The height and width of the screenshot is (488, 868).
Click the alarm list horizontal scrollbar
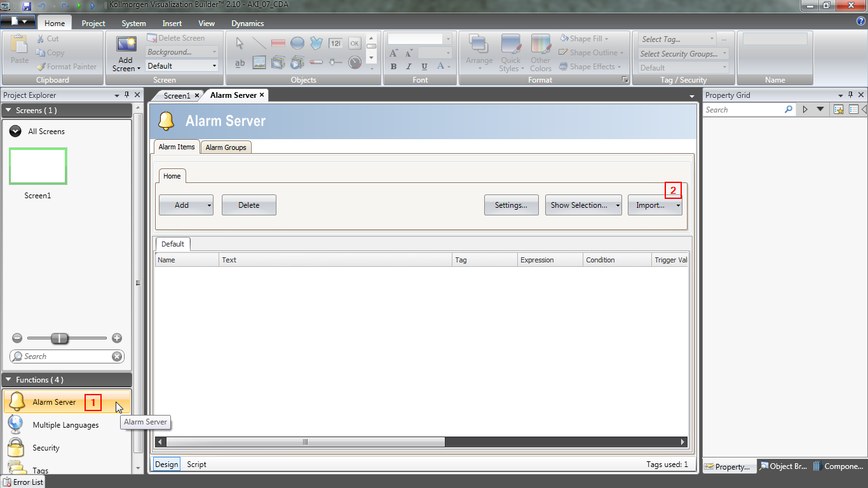pos(306,442)
